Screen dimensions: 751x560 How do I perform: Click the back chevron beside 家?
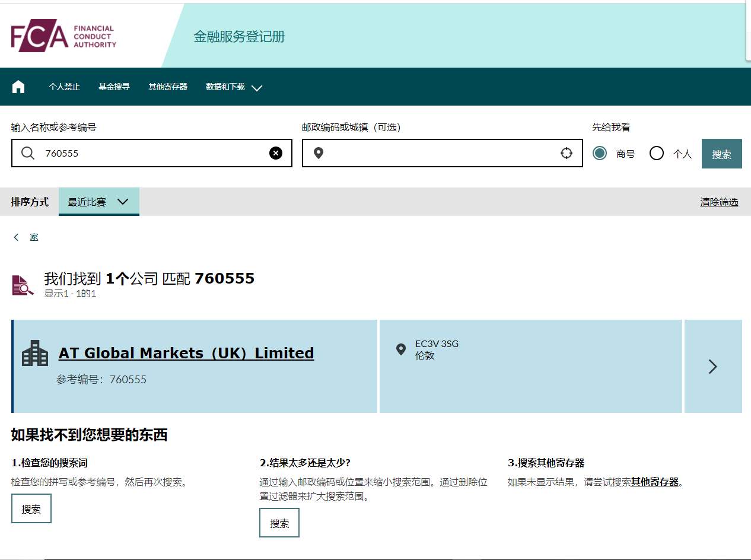[16, 237]
